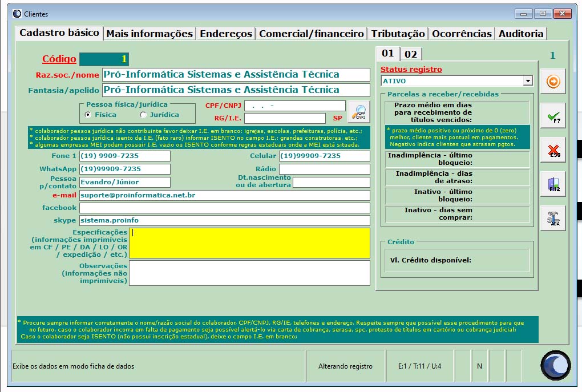Open the Endereços tab
The height and width of the screenshot is (392, 582).
point(226,34)
